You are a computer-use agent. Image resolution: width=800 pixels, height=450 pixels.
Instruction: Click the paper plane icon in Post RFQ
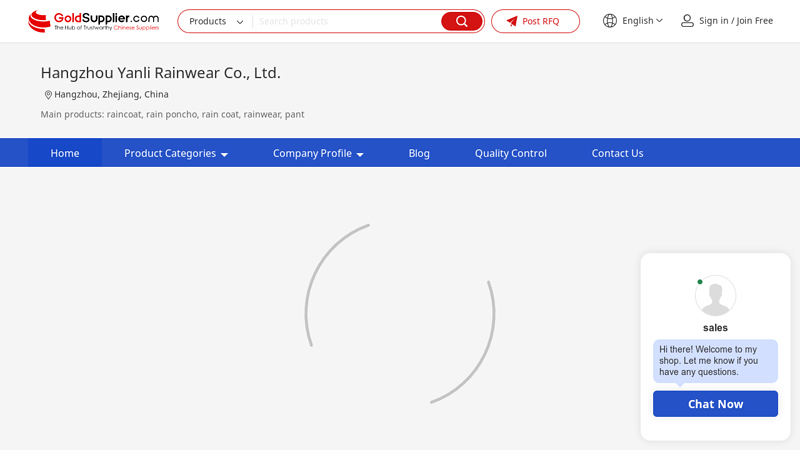(512, 21)
